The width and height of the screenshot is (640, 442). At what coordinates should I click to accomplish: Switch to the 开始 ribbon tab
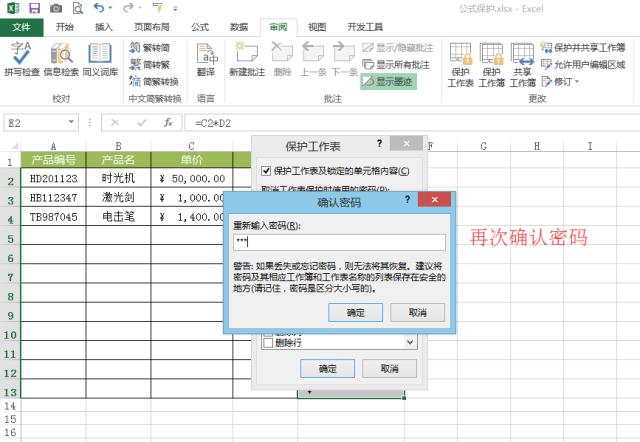[64, 27]
